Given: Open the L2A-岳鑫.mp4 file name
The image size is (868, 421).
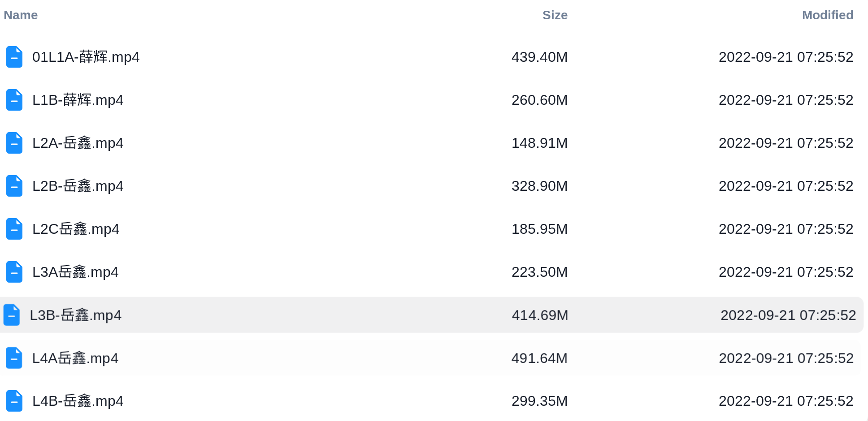Looking at the screenshot, I should pos(78,143).
